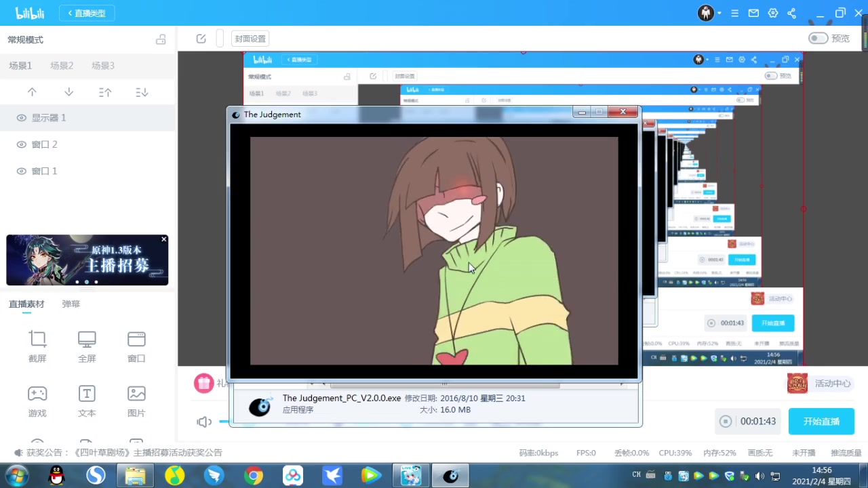Open Chrome in taskbar
The image size is (868, 488).
tap(254, 476)
